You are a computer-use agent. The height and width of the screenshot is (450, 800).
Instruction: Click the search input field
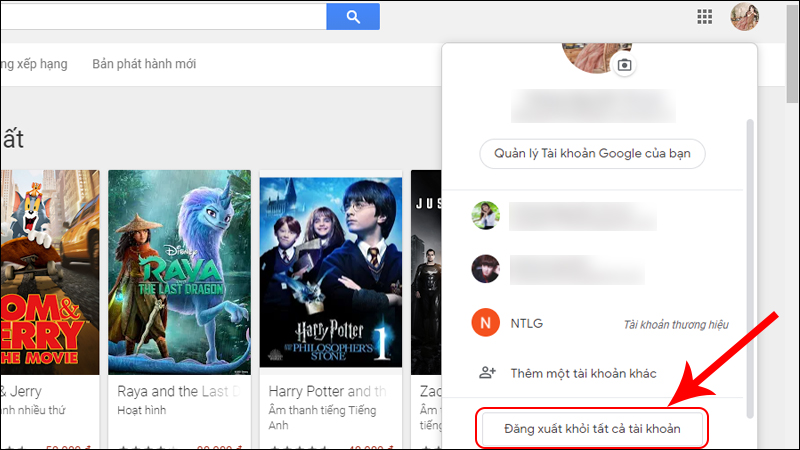pos(163,16)
